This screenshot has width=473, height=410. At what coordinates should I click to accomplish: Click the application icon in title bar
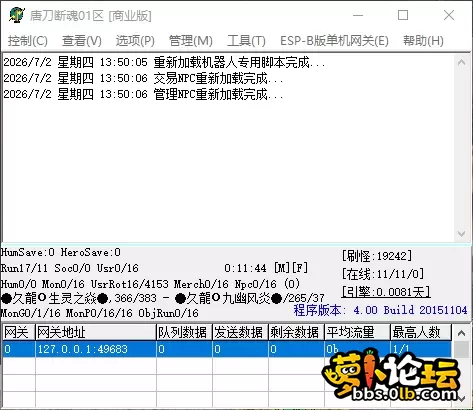(x=17, y=15)
